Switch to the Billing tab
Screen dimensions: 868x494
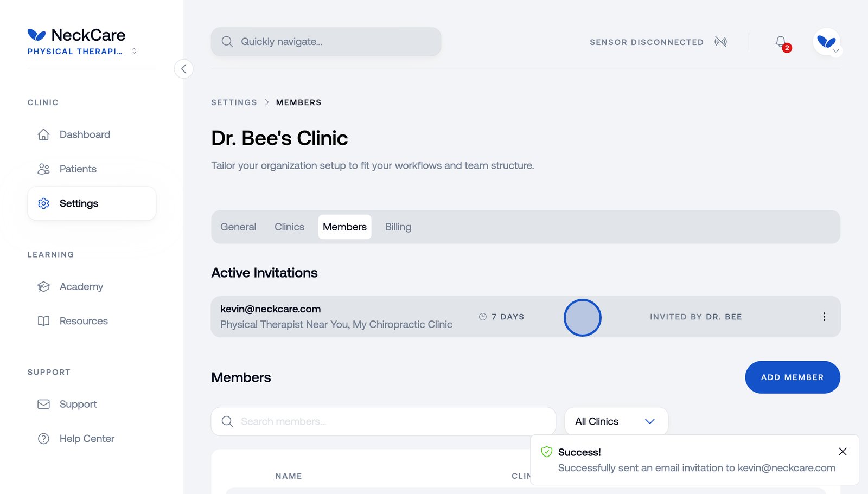[x=398, y=227]
